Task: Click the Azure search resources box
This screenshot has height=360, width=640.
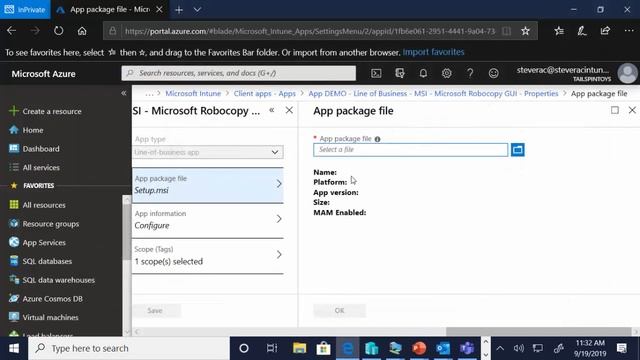Action: pyautogui.click(x=238, y=73)
